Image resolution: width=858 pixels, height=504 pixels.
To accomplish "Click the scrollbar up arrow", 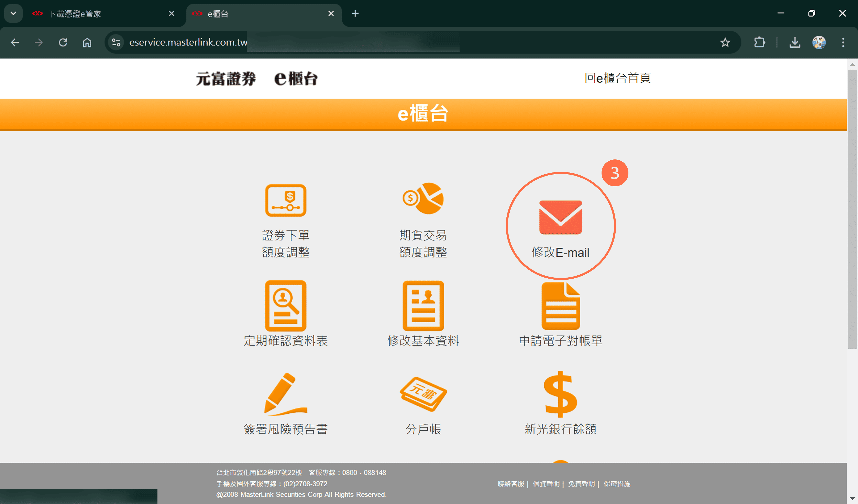I will coord(852,64).
